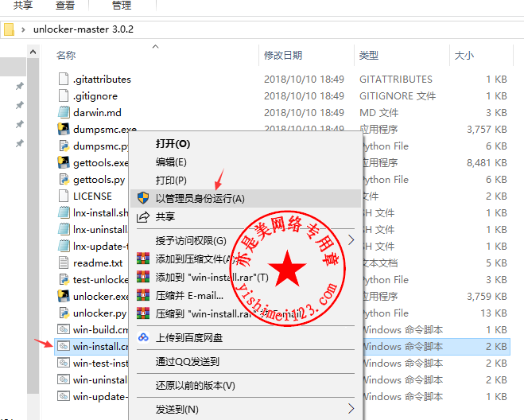
Task: Select 以管理员身份运行(A)
Action: 246,198
